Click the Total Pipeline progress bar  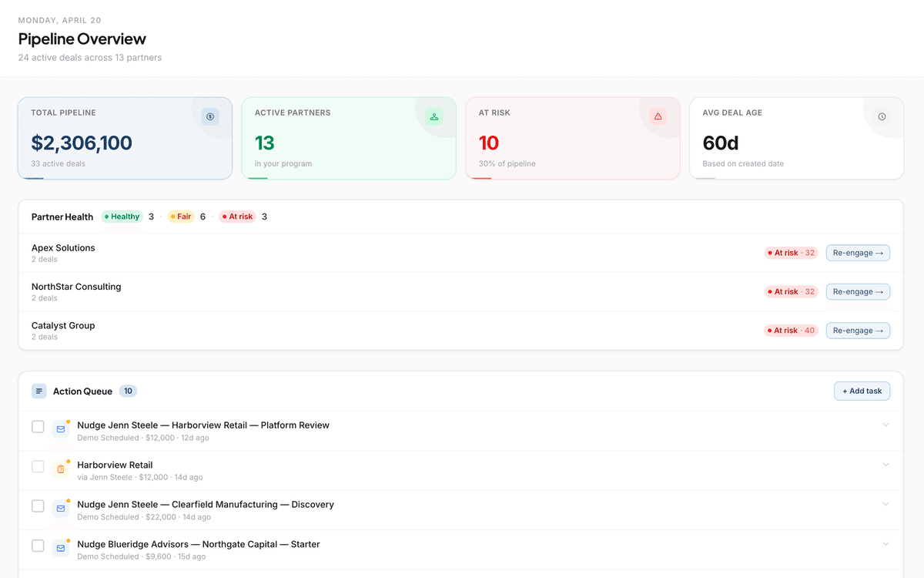pos(34,178)
